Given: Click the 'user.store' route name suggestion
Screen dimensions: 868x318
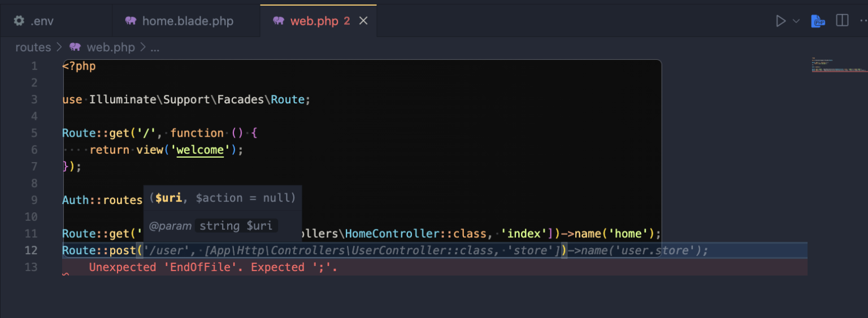Looking at the screenshot, I should pos(656,250).
